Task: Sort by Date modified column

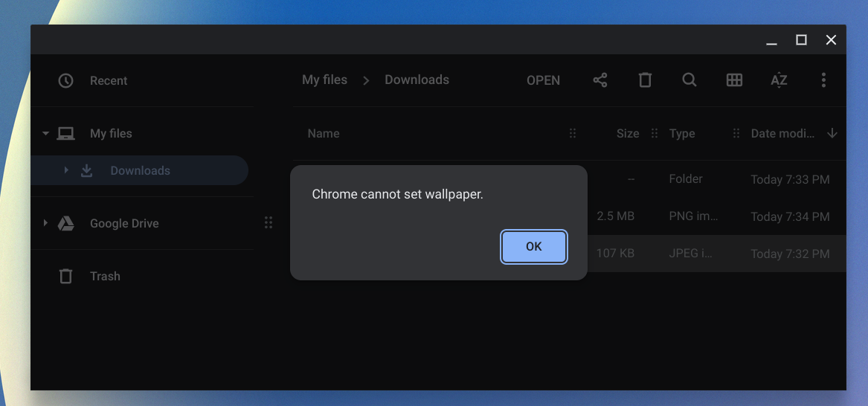Action: pos(782,133)
